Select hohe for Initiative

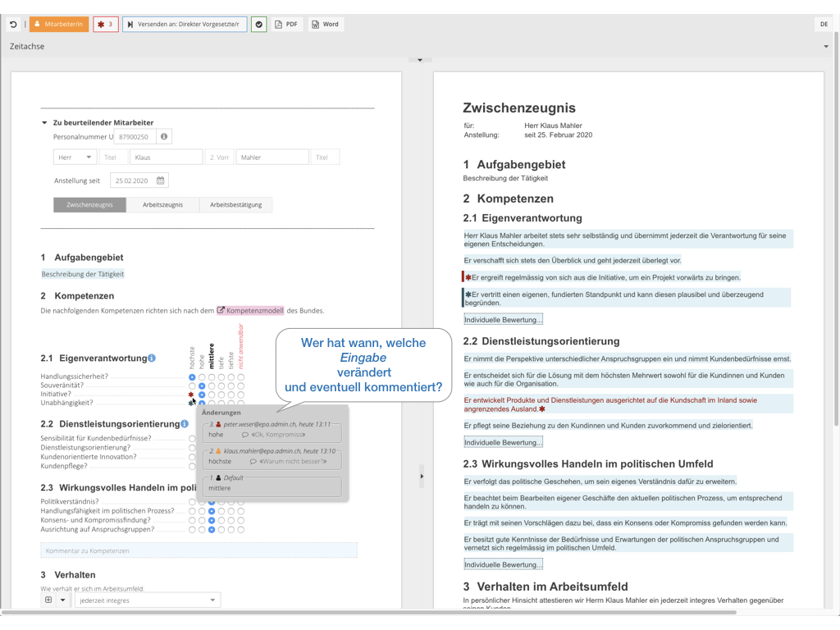point(202,395)
